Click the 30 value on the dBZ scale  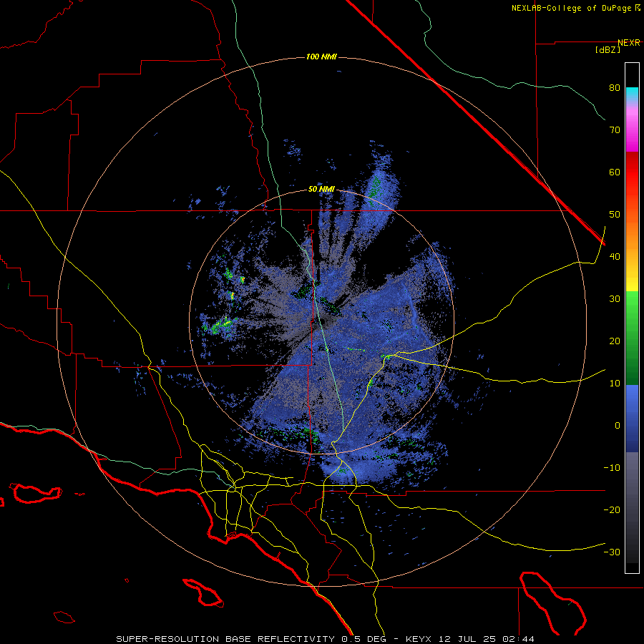(615, 298)
